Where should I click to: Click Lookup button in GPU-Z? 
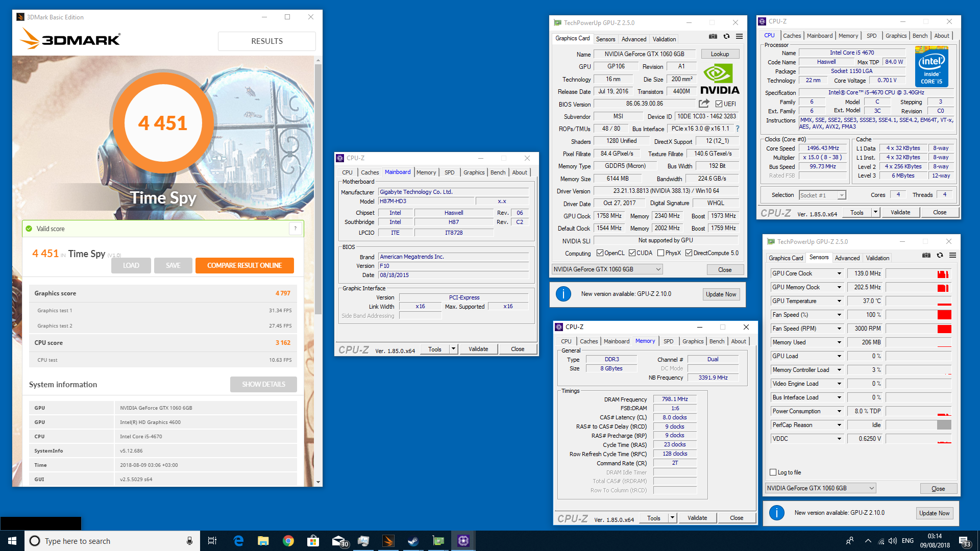click(x=720, y=54)
